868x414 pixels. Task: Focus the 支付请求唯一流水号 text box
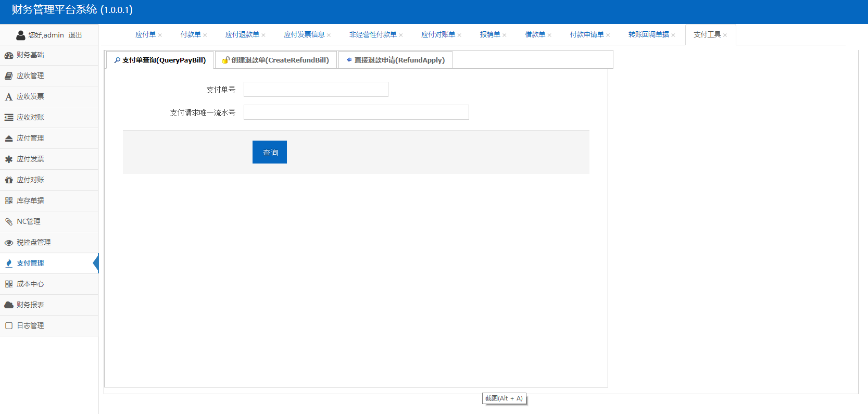[356, 112]
